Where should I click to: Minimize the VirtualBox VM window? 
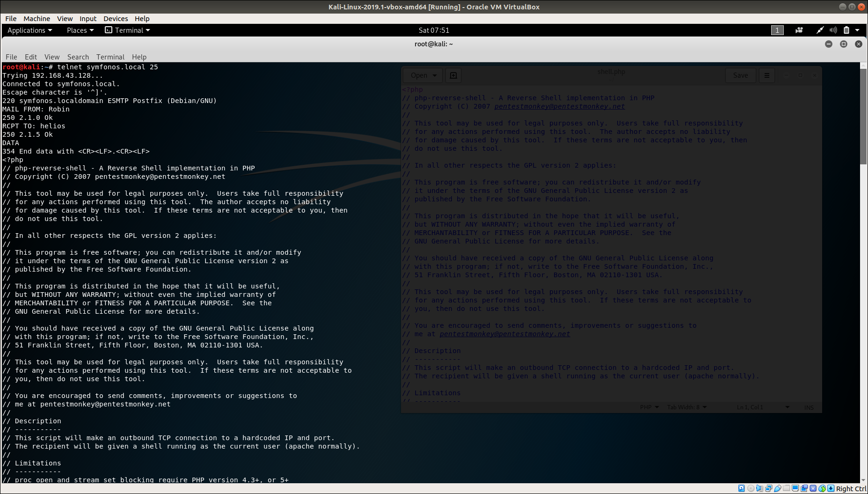(x=842, y=7)
